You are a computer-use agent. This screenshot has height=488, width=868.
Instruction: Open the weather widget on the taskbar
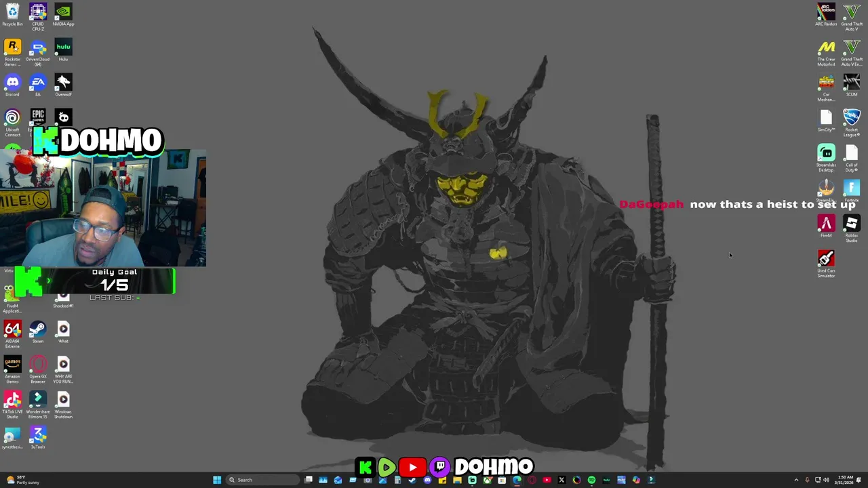[x=22, y=480]
